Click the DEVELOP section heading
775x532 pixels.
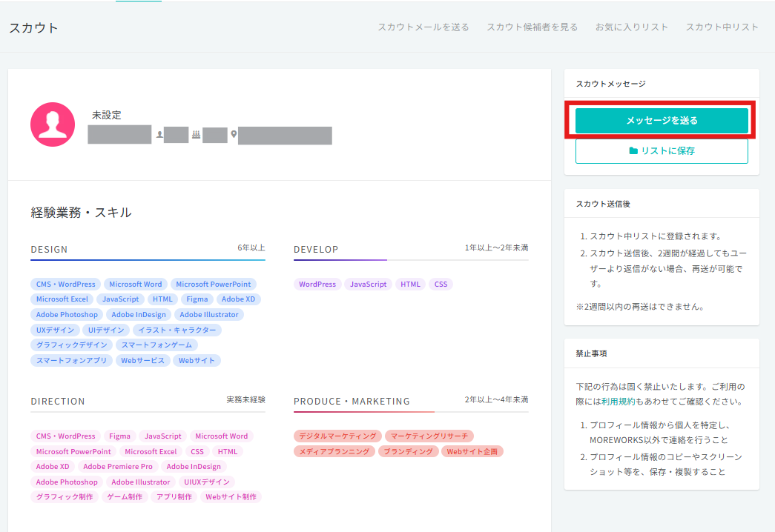click(316, 250)
